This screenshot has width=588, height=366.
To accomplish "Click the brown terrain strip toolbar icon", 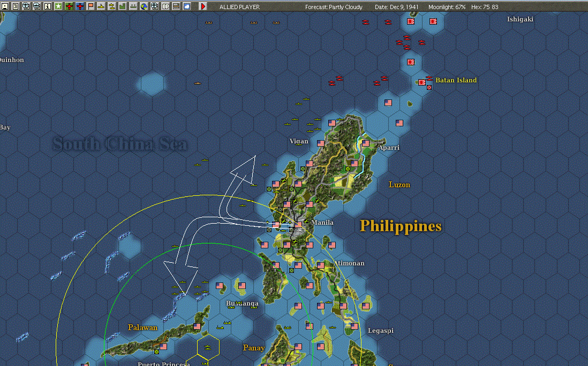I will click(176, 6).
